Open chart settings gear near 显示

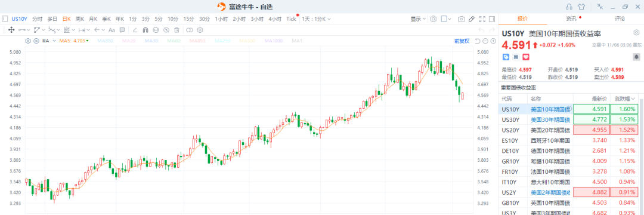(434, 19)
